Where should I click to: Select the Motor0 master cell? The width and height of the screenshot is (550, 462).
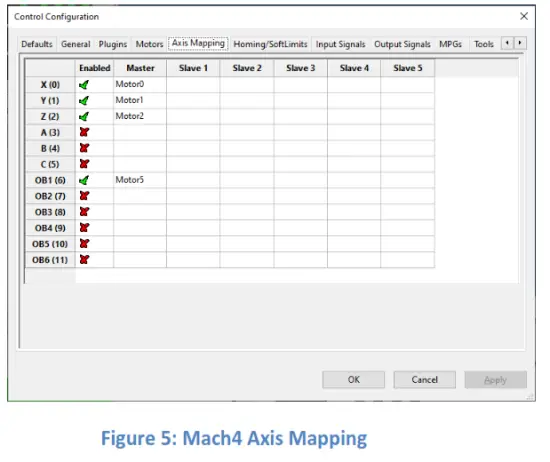tap(140, 85)
